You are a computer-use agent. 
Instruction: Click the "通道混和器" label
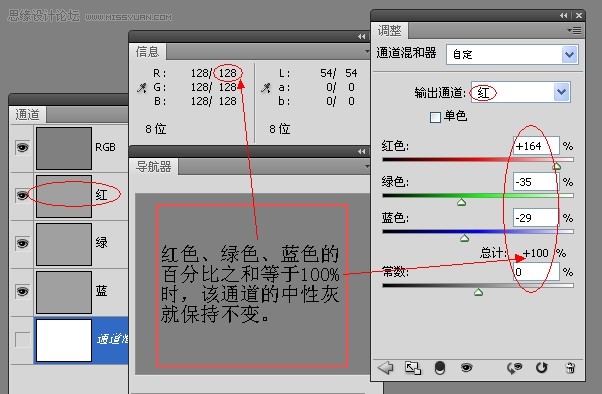coord(406,53)
